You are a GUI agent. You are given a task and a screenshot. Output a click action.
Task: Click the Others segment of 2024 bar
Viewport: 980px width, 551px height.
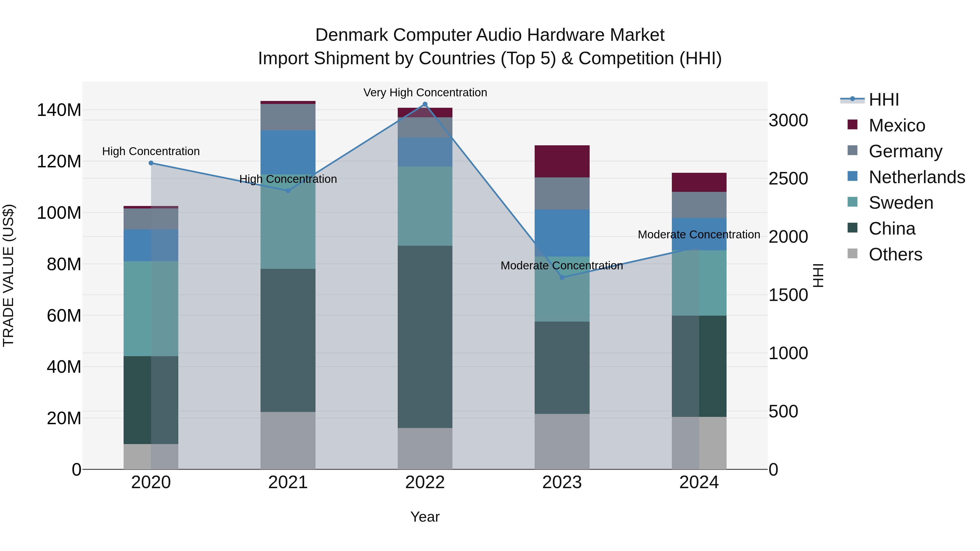tap(699, 444)
